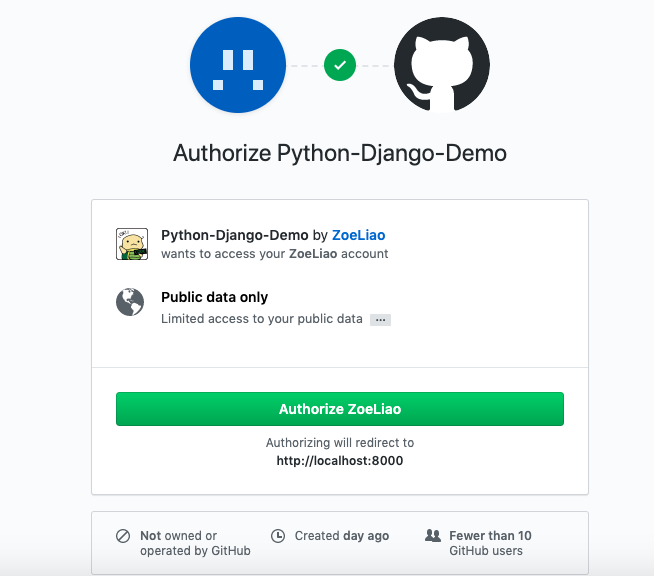Click the GitHub Octocat logo
654x576 pixels.
coord(442,65)
